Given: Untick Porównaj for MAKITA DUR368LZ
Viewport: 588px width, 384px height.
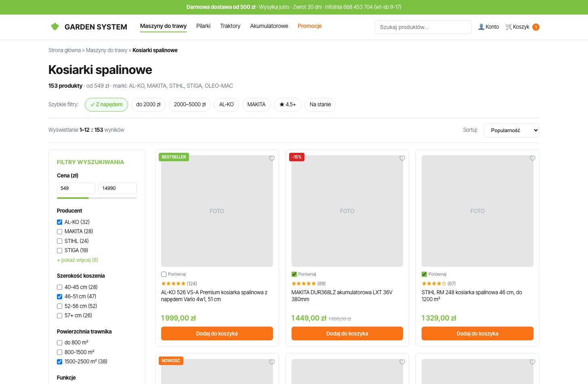Looking at the screenshot, I should [294, 274].
